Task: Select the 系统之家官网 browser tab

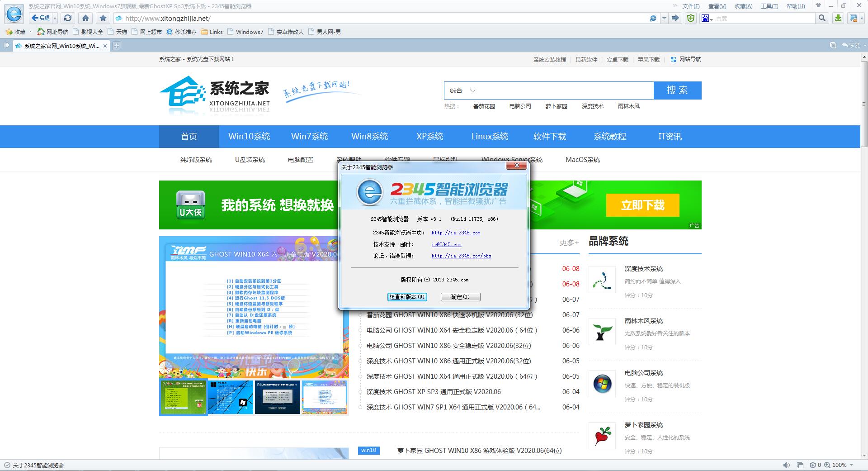Action: point(61,46)
